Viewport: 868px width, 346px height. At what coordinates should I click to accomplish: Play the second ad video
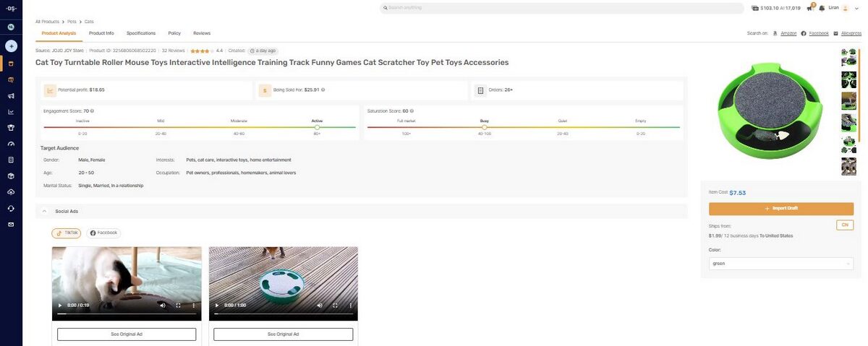[x=217, y=306]
